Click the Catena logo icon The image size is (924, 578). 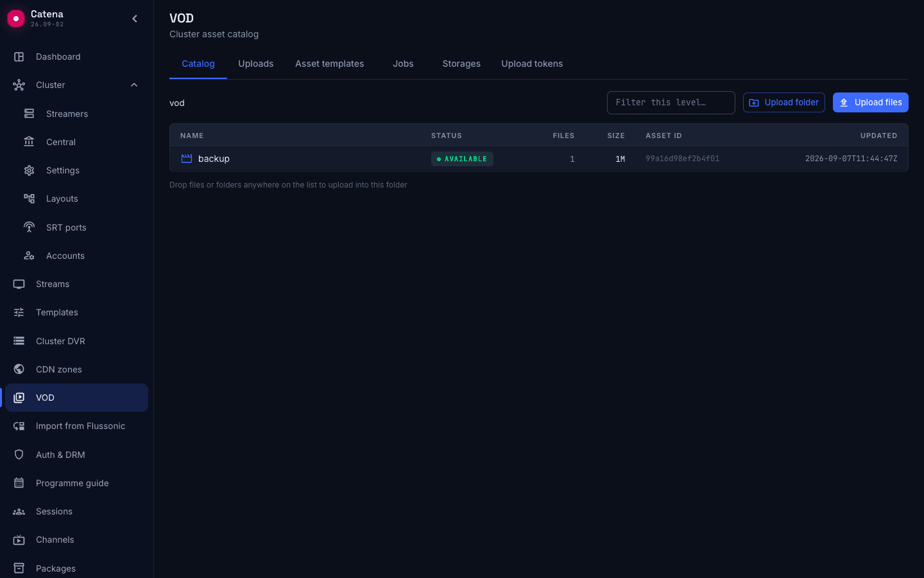pos(16,19)
